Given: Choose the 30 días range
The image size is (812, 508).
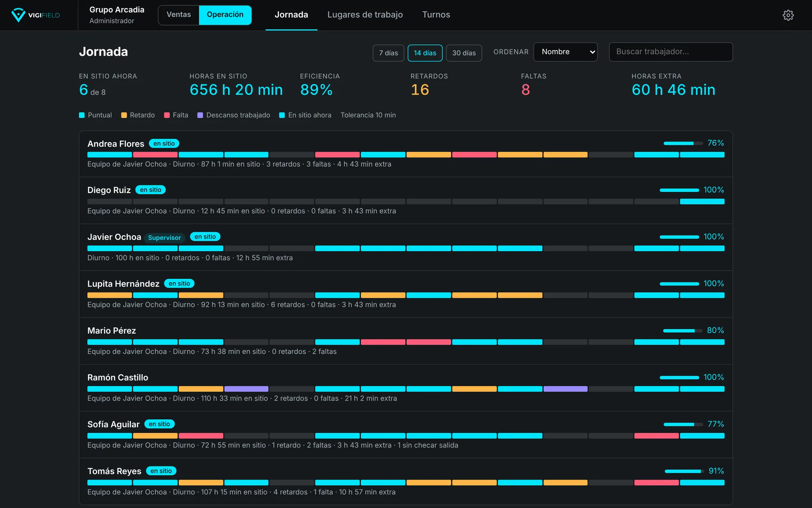Looking at the screenshot, I should [x=464, y=53].
